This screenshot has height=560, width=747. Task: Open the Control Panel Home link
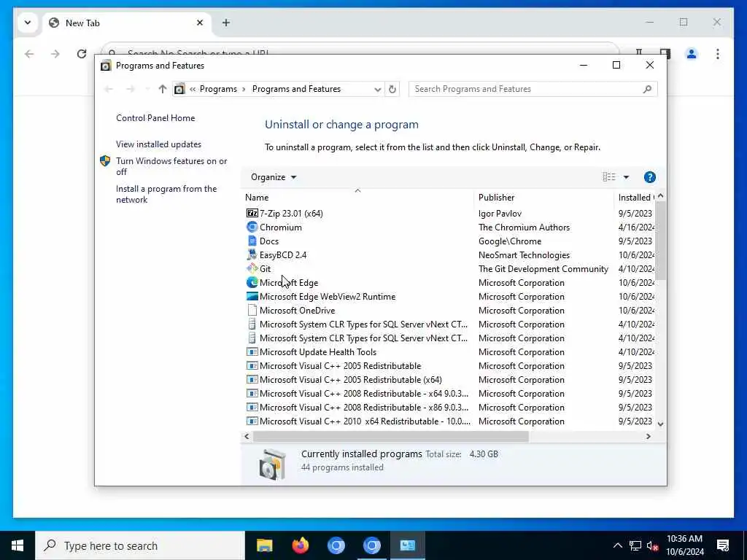coord(155,118)
